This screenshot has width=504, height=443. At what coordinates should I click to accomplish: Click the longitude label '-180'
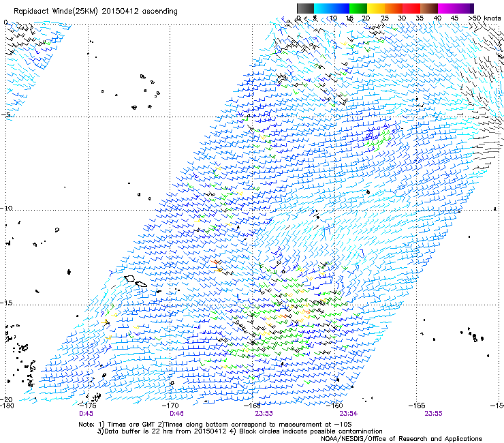pyautogui.click(x=7, y=406)
